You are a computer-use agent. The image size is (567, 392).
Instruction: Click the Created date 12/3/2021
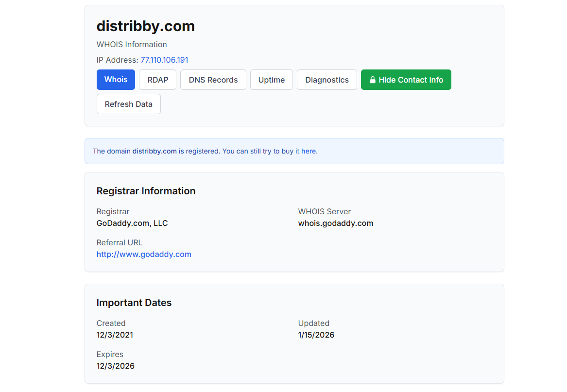click(x=115, y=335)
